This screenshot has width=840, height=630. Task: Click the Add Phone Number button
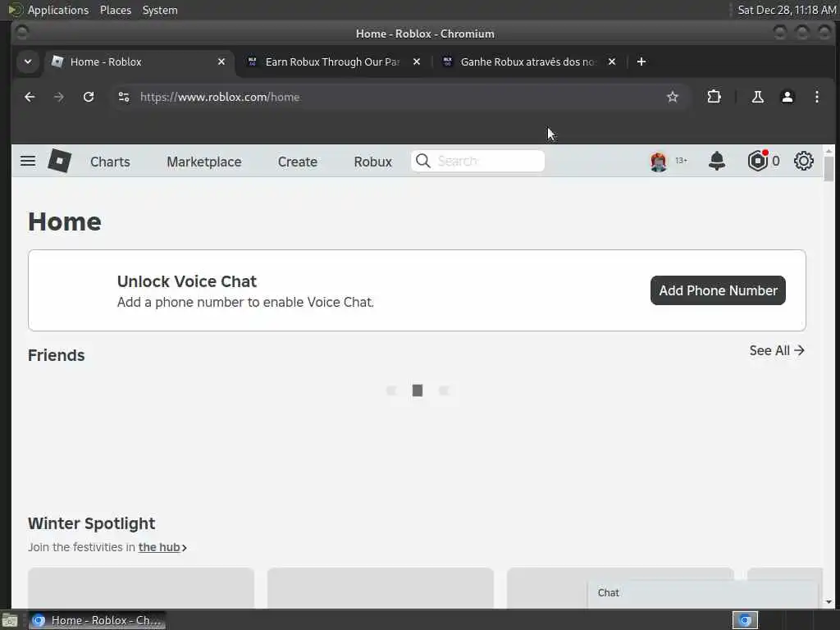[x=718, y=290]
